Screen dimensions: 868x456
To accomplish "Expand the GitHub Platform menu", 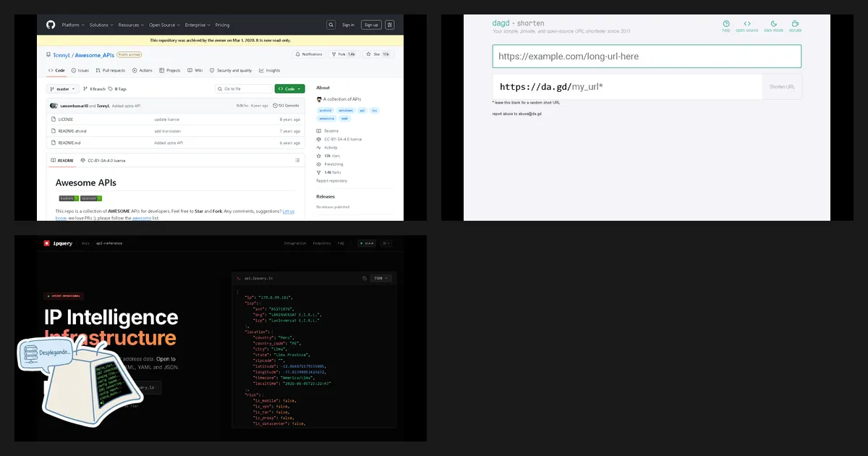I will click(x=72, y=25).
